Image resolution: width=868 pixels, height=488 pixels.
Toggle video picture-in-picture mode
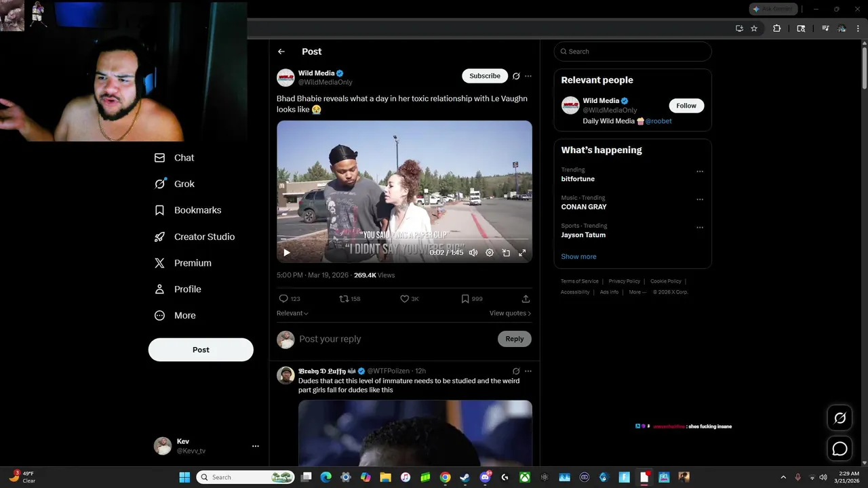506,253
